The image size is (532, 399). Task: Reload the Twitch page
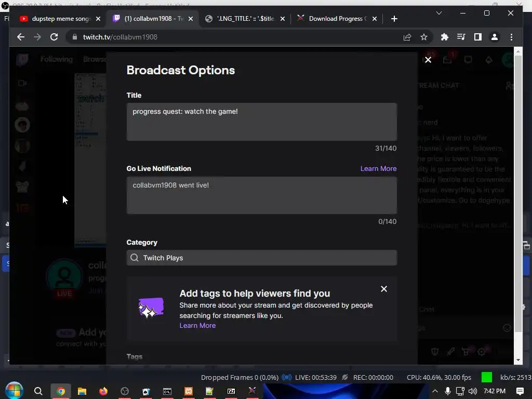click(x=54, y=37)
